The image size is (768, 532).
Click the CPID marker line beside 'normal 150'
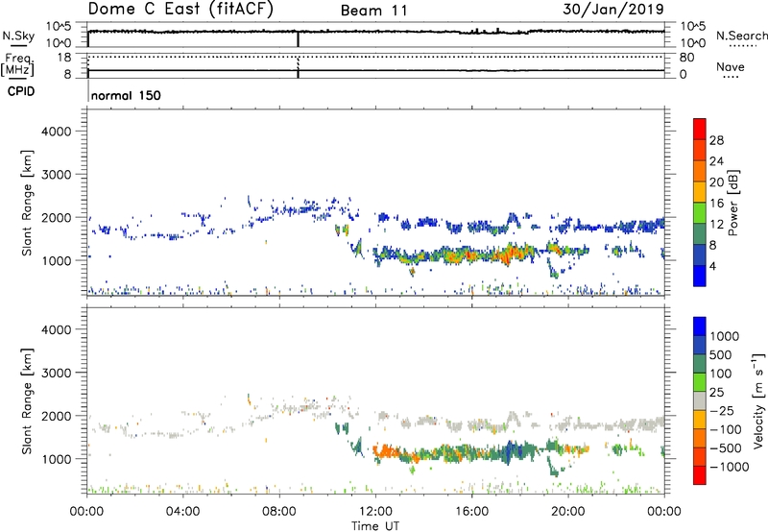click(x=88, y=91)
